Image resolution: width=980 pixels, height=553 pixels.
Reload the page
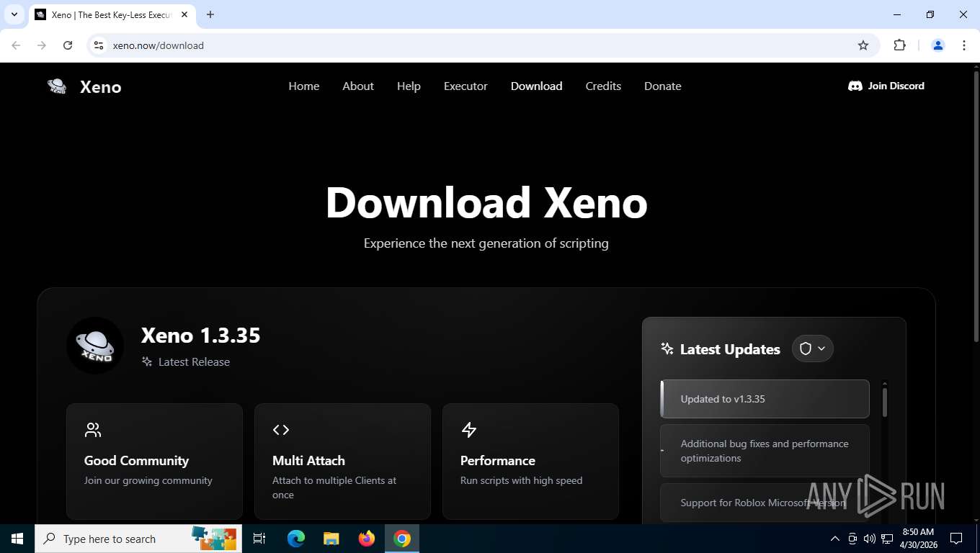click(68, 45)
